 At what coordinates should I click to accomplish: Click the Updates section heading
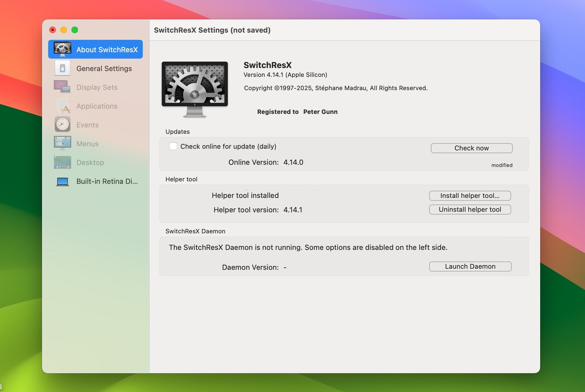[177, 131]
